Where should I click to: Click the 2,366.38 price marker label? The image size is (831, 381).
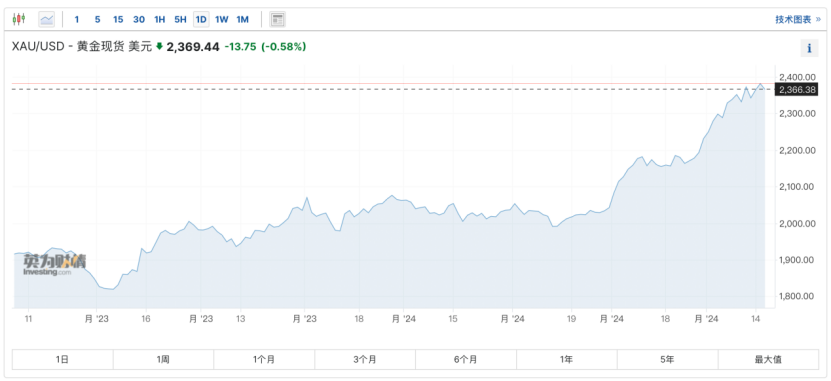pos(797,89)
